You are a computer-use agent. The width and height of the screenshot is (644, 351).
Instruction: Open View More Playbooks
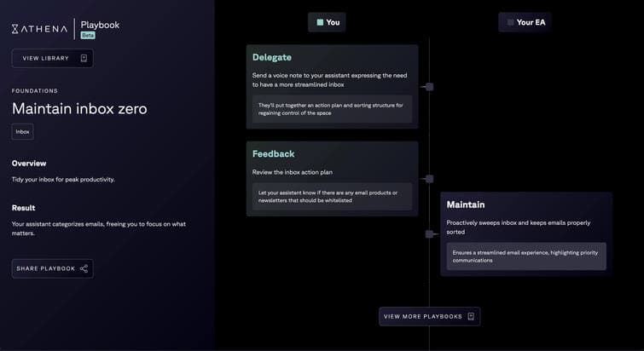coord(430,317)
